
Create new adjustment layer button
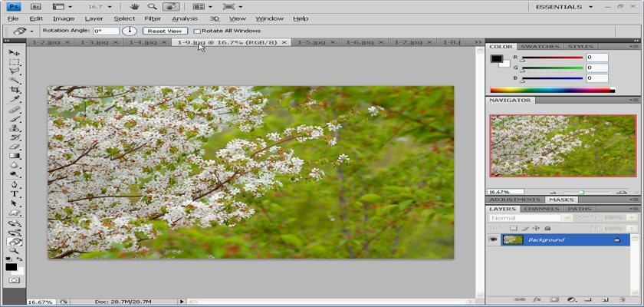click(x=571, y=299)
